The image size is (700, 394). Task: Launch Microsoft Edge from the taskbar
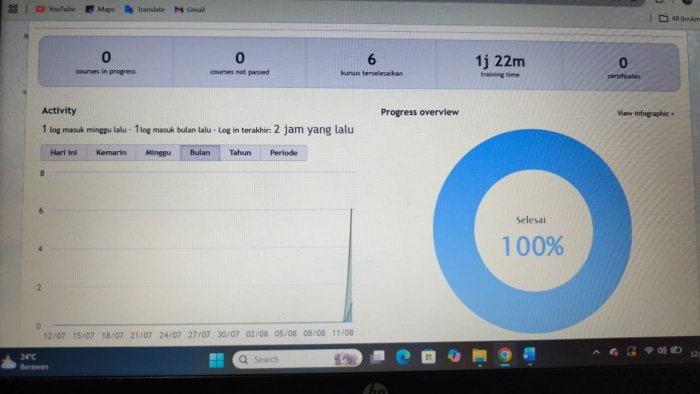(403, 357)
